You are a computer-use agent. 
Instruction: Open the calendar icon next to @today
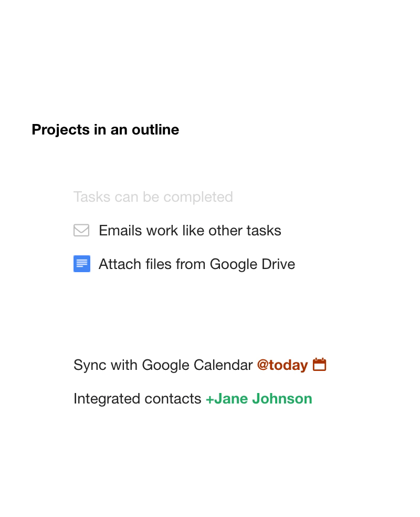pyautogui.click(x=320, y=365)
